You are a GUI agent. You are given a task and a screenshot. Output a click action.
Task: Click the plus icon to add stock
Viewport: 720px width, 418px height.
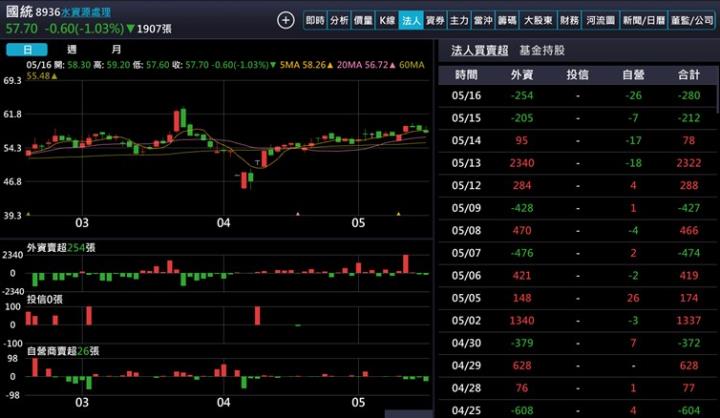[x=286, y=20]
